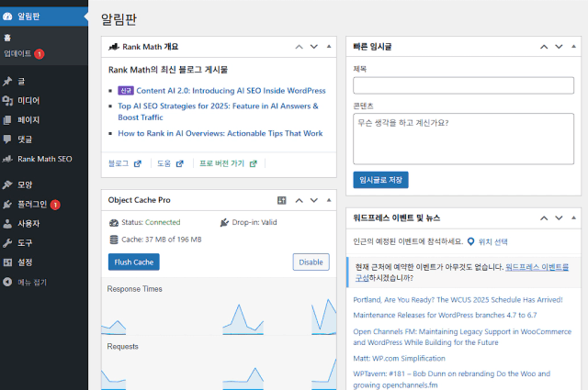Open the Rank Math SEO menu
The image size is (588, 390).
[x=44, y=159]
